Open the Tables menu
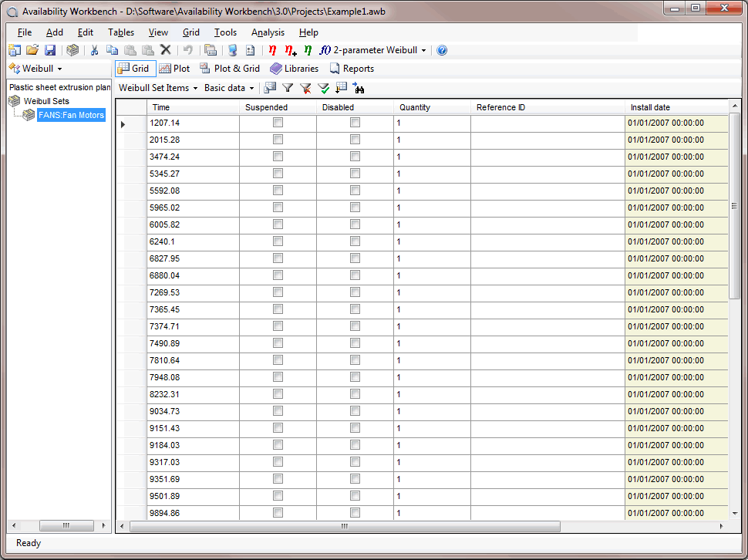The height and width of the screenshot is (560, 748). click(x=121, y=32)
